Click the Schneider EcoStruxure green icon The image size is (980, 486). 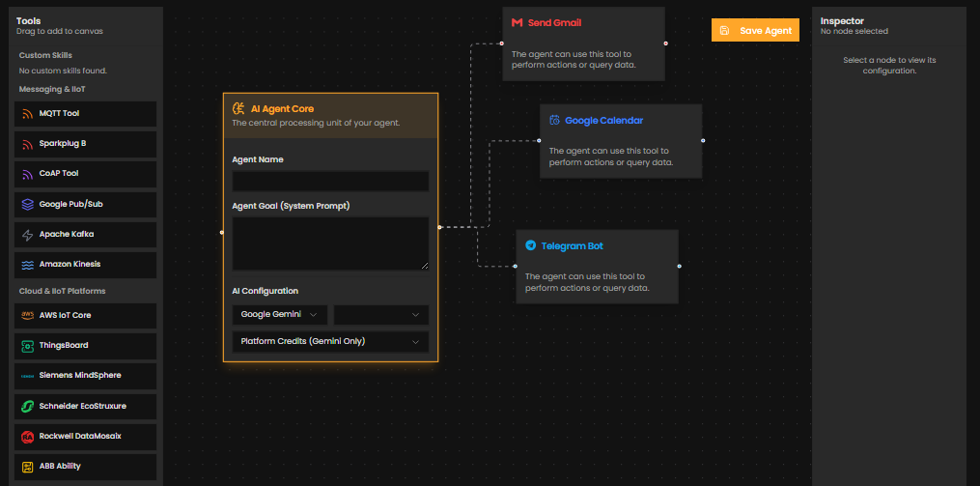[x=27, y=407]
